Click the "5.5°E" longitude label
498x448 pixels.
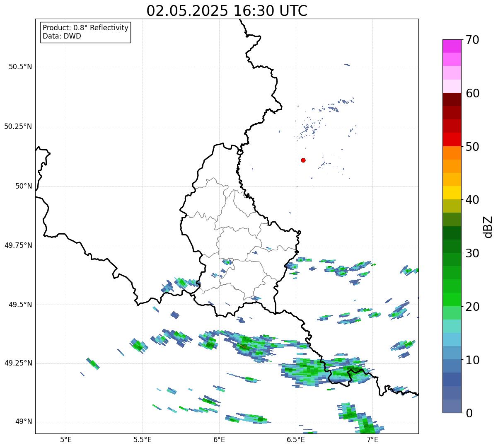point(143,439)
